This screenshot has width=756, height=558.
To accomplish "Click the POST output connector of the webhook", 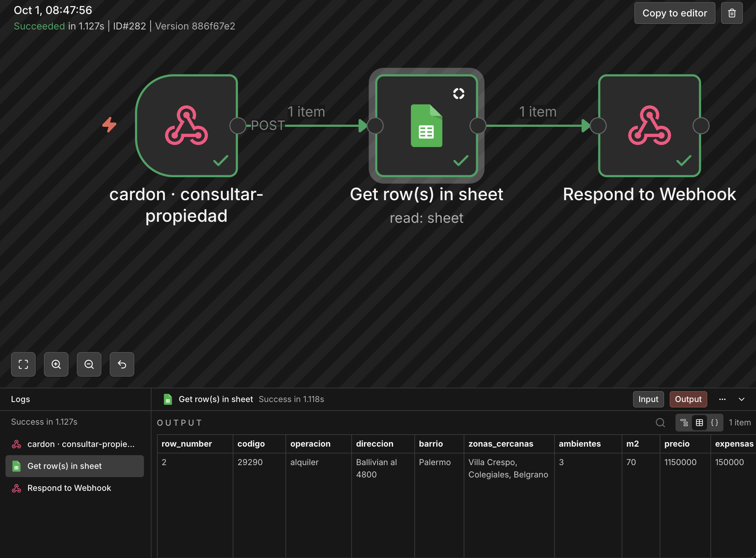I will coord(238,125).
